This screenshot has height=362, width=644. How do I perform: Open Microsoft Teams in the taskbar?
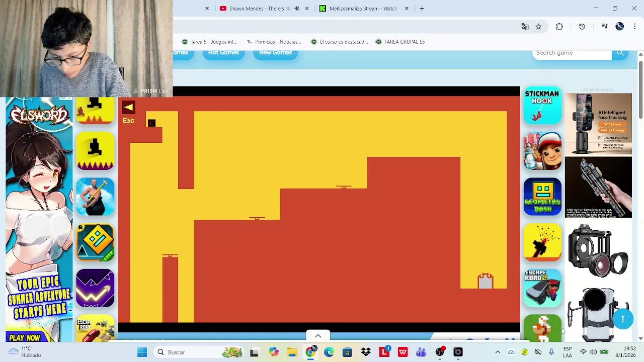pyautogui.click(x=421, y=352)
